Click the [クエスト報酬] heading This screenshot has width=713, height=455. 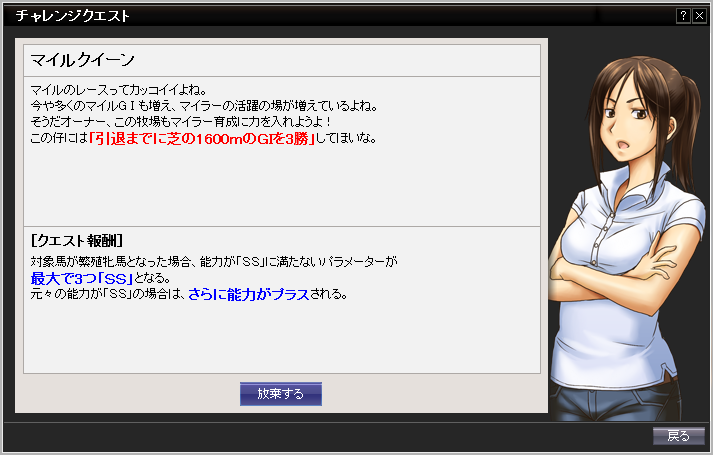click(x=77, y=240)
